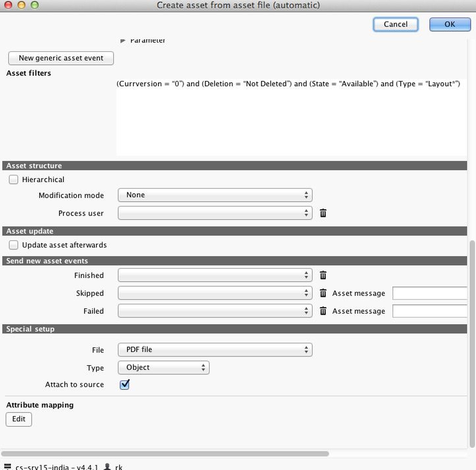Click the user icon next to rk
476x470 pixels.
[107, 466]
